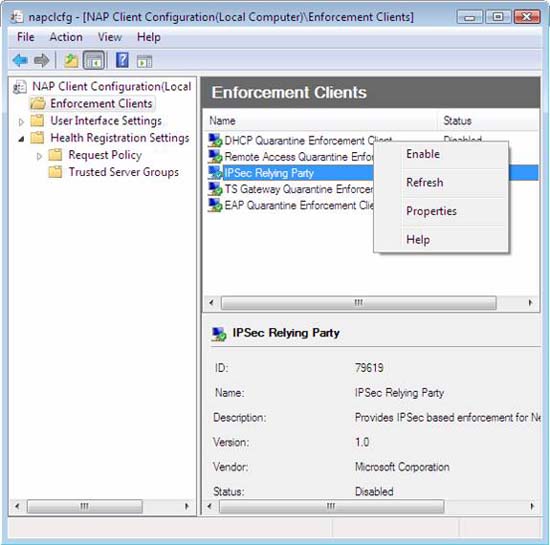Click the ID value 79619
The image size is (550, 545).
369,368
